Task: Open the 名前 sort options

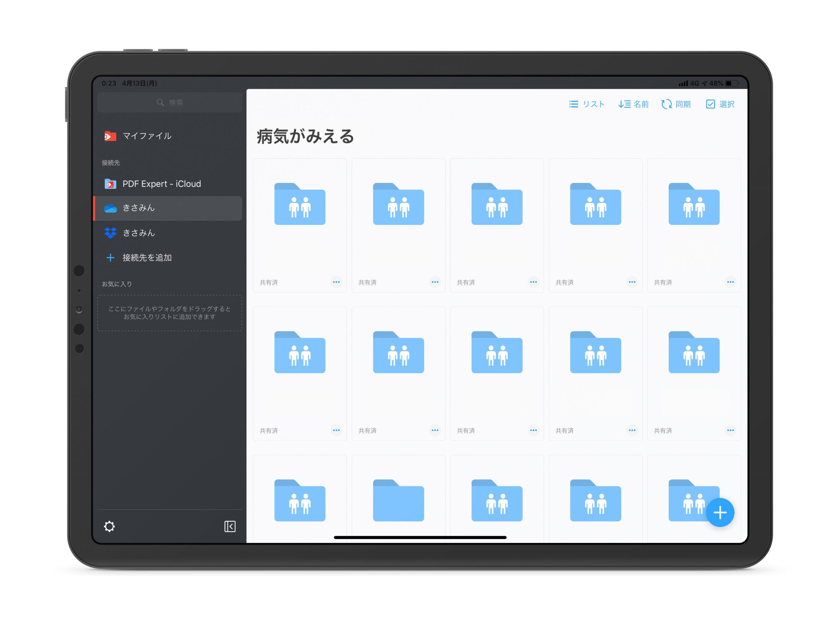Action: pos(634,104)
